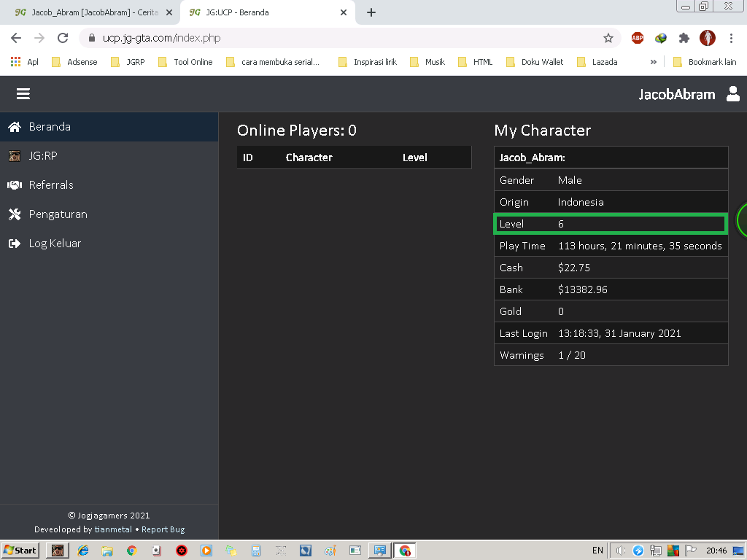Open the AdBlock Plus extension
The height and width of the screenshot is (560, 747).
pyautogui.click(x=638, y=38)
